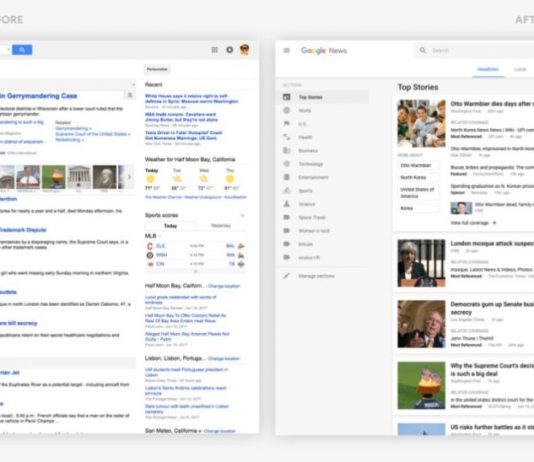This screenshot has height=462, width=534.
Task: Open the Google apps grid icon
Action: [215, 50]
